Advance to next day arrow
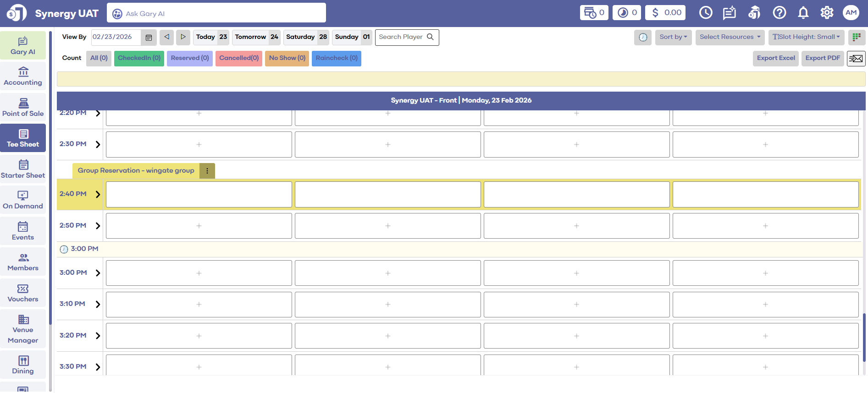This screenshot has height=393, width=868. tap(183, 37)
